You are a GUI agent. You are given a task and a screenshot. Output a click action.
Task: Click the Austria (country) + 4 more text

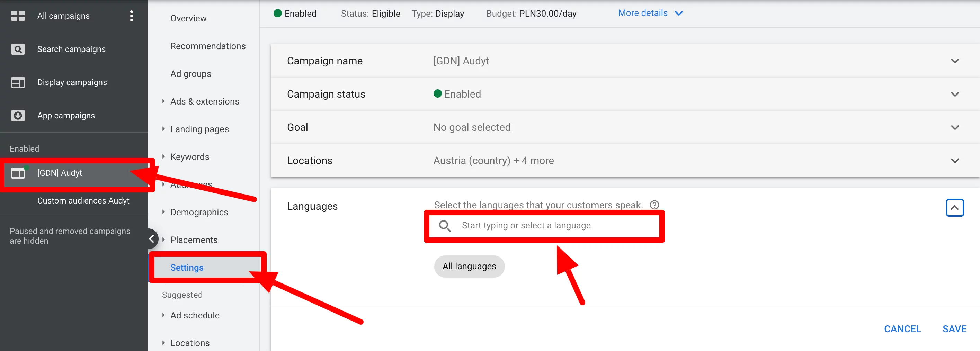(493, 161)
